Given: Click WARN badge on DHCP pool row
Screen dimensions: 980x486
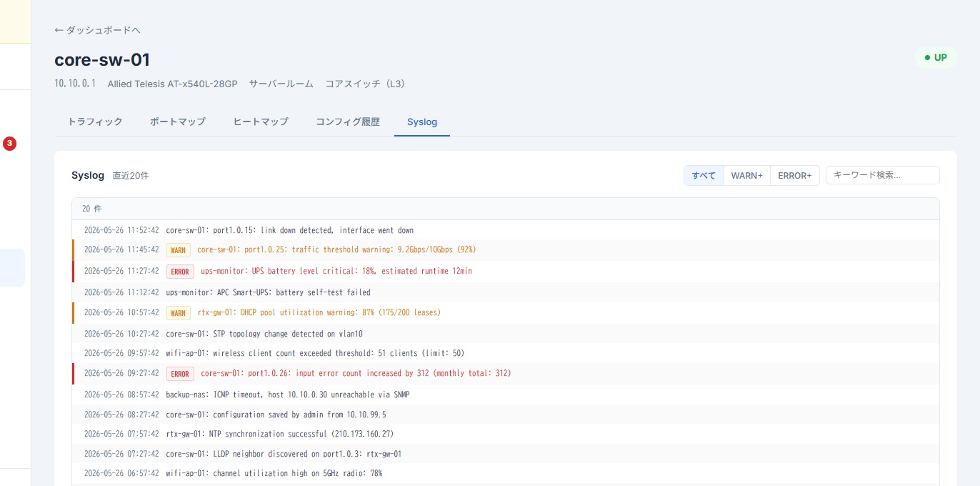Looking at the screenshot, I should point(178,313).
